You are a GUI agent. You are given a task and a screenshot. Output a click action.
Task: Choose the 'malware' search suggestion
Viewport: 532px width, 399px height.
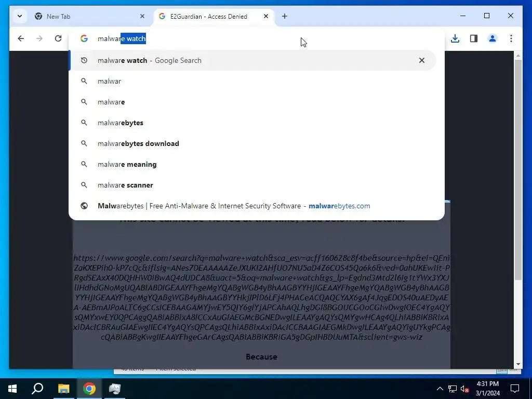click(253, 102)
